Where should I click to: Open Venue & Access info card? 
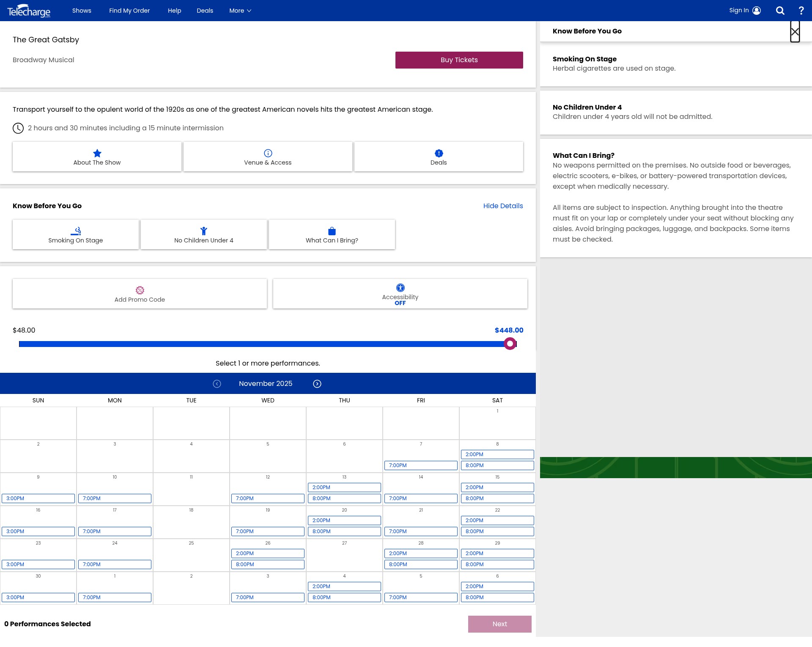[x=268, y=157]
